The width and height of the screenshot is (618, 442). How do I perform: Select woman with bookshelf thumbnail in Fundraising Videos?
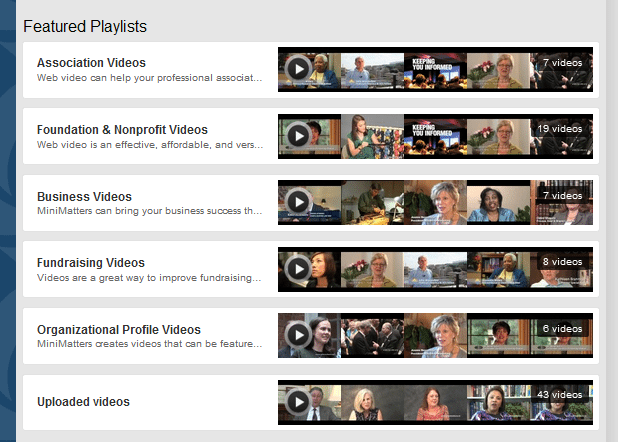[499, 270]
